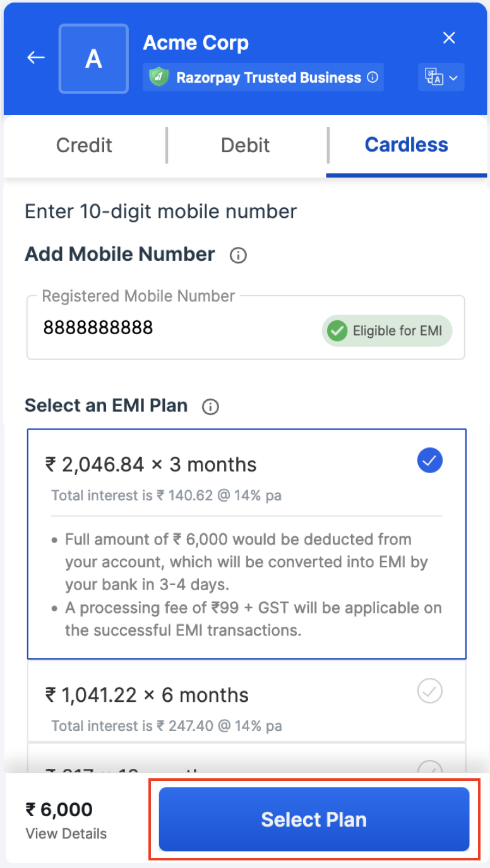Screen dimensions: 490x868
Task: Select the 6 months EMI plan radio
Action: (430, 692)
